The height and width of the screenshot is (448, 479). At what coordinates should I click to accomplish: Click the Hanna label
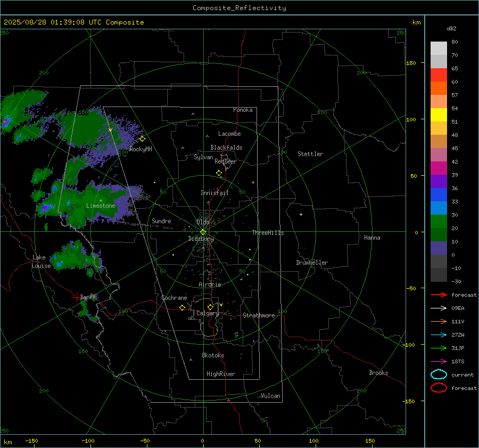tap(372, 238)
